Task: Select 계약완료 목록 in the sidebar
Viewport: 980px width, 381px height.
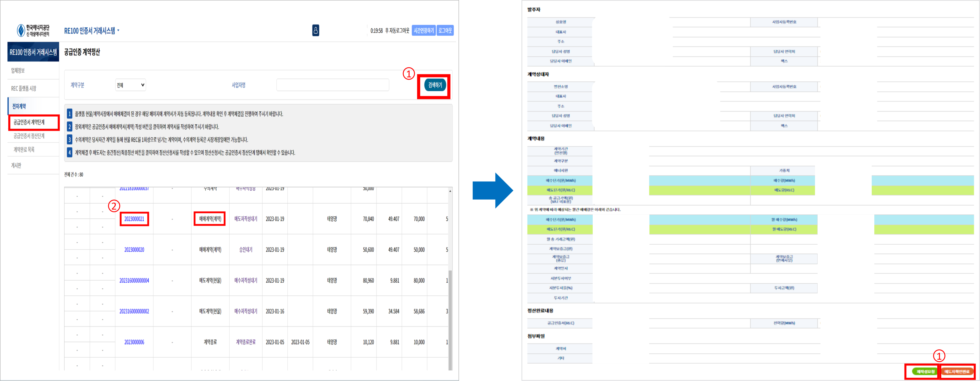Action: tap(24, 150)
